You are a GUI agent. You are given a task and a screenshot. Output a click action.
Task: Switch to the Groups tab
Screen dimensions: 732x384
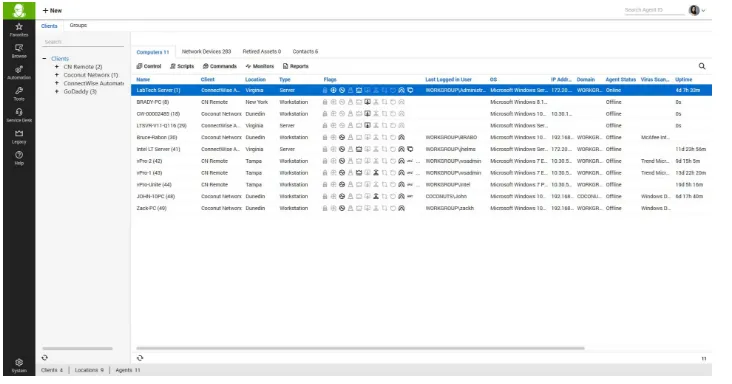[78, 25]
